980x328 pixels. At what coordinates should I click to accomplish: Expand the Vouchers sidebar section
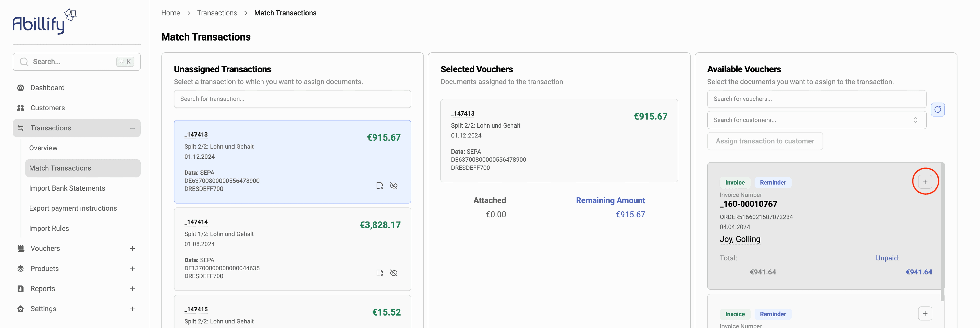[132, 249]
